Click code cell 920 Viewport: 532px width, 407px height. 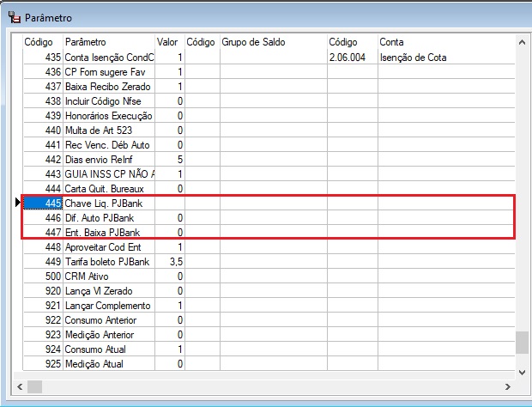click(x=43, y=290)
